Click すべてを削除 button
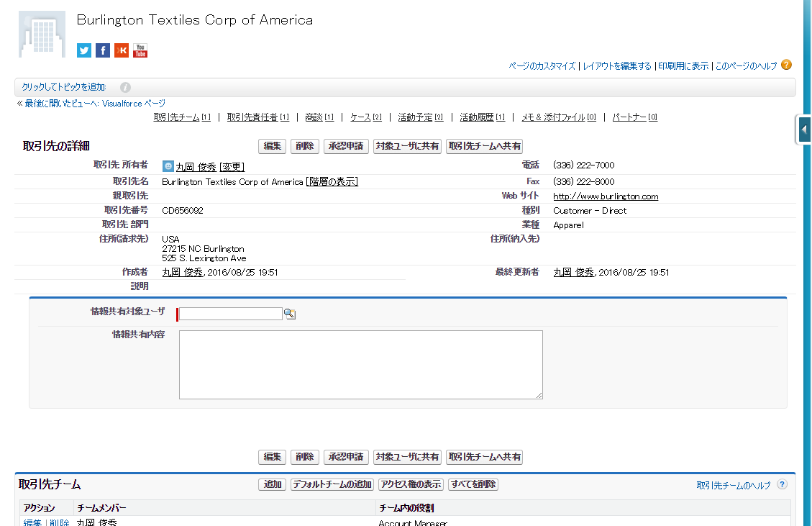812x526 pixels. (x=473, y=484)
